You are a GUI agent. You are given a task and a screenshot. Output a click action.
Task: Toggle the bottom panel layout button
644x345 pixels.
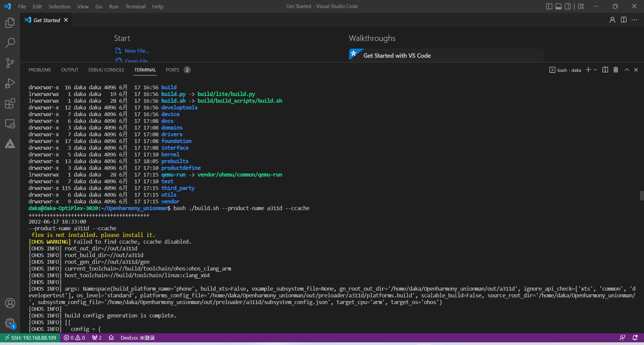(x=558, y=6)
